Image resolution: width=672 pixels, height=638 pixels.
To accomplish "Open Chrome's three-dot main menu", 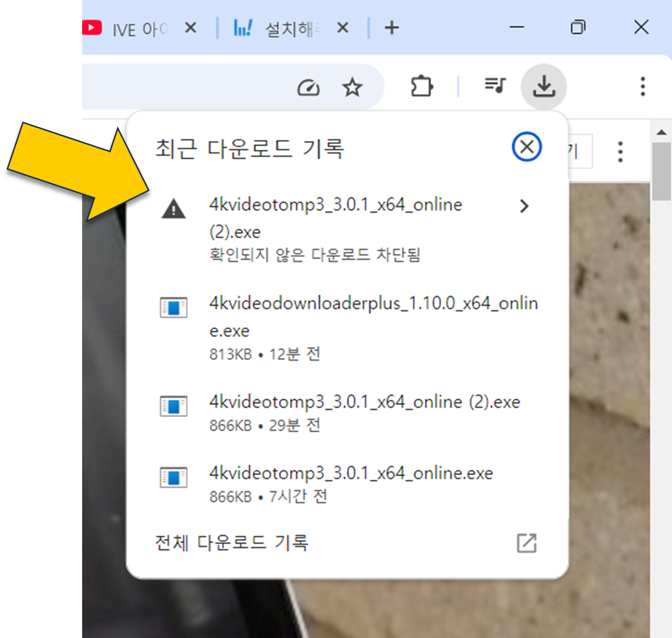I will click(x=643, y=86).
